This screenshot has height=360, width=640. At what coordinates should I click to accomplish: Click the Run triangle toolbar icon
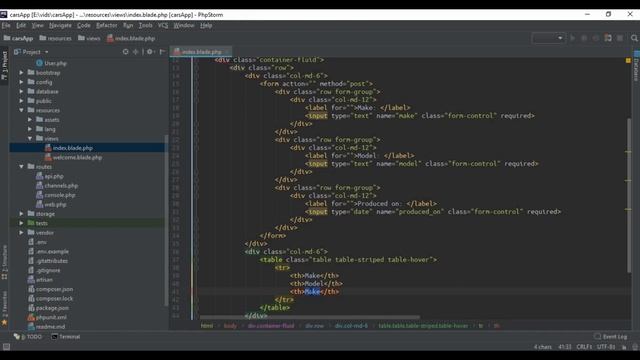tap(573, 38)
